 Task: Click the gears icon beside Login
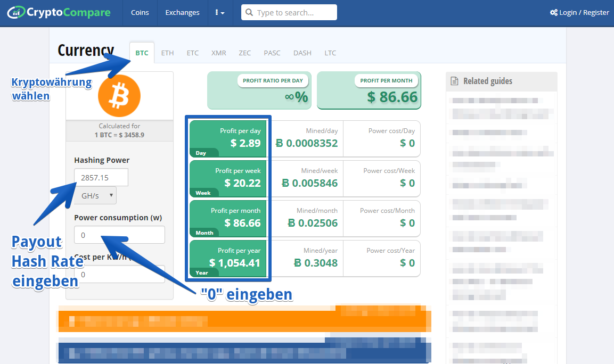[x=554, y=13]
